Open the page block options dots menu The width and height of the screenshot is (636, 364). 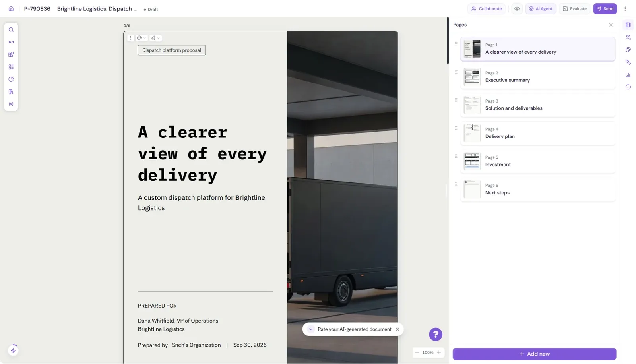coord(130,38)
